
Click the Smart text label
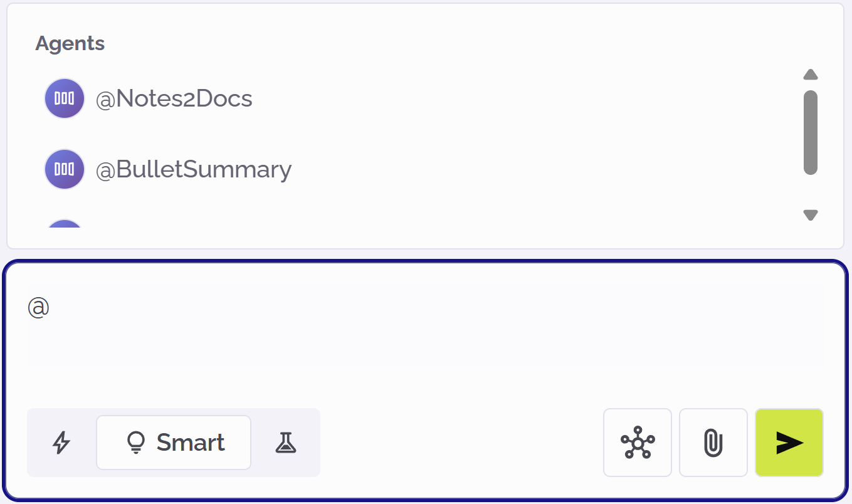click(191, 443)
